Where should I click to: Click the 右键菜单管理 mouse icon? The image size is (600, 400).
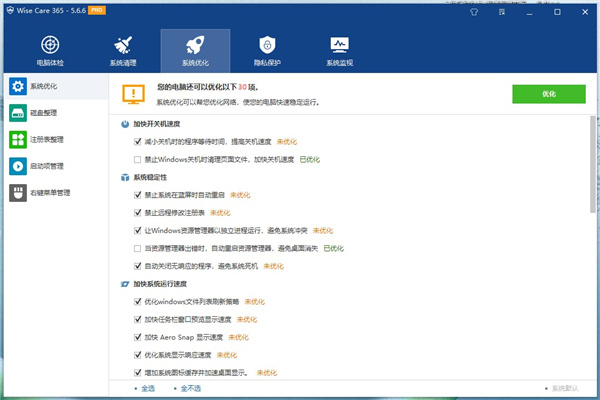point(18,193)
